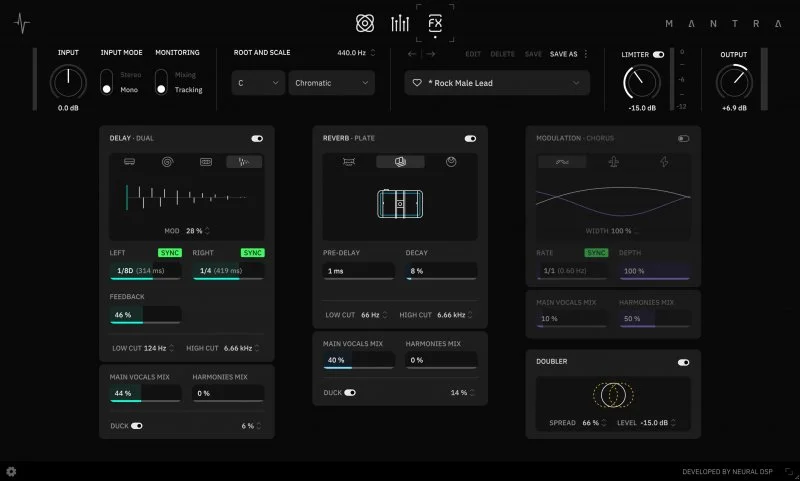Click the window resize icon near Neural DSP credit
Viewport: 800px width, 481px height.
pyautogui.click(x=789, y=472)
